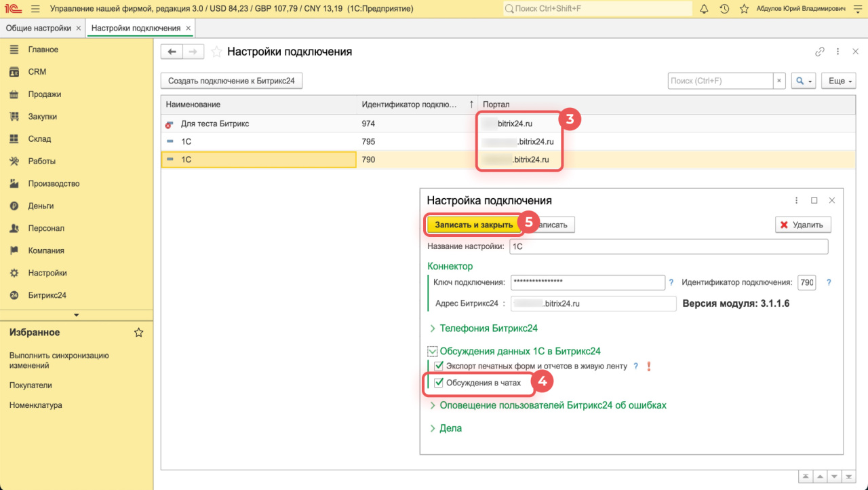Click the global search field

click(597, 9)
